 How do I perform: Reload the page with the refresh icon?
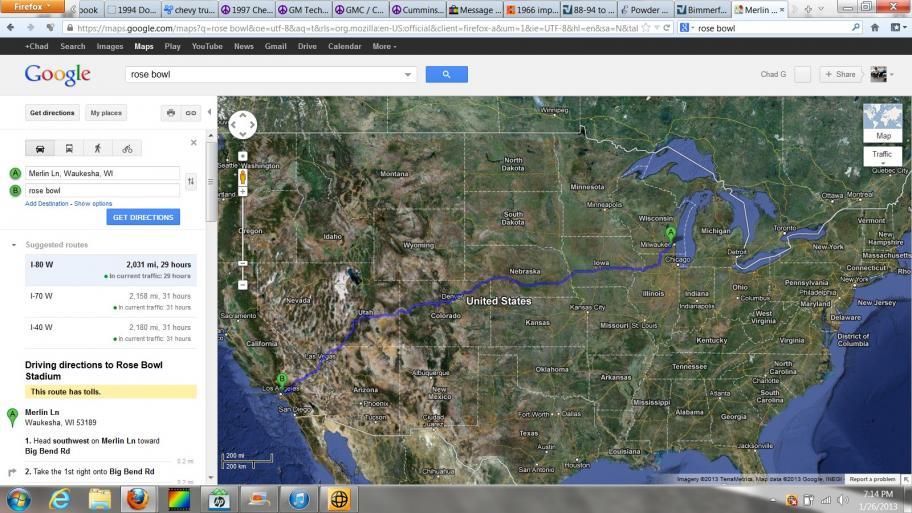pyautogui.click(x=667, y=27)
